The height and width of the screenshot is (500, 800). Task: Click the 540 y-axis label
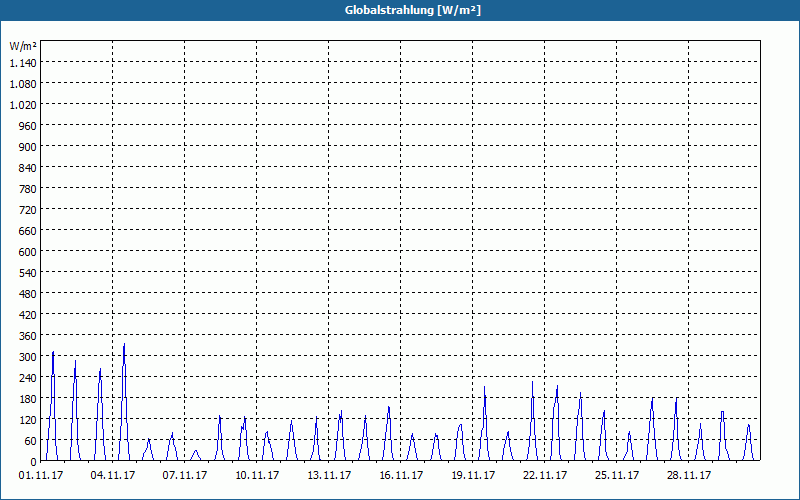click(28, 273)
